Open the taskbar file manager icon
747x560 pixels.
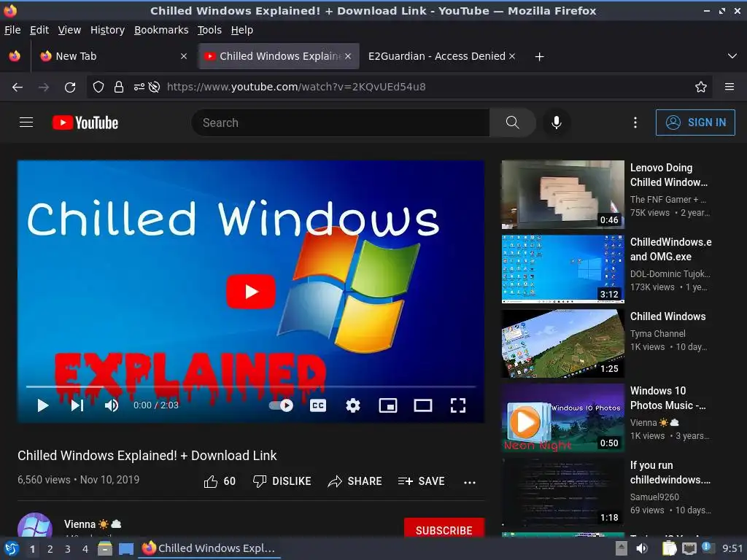(x=105, y=548)
